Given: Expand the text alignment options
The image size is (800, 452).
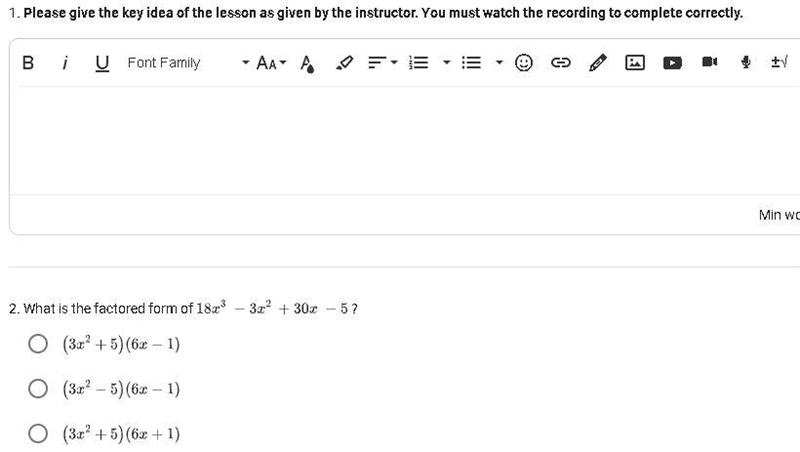Looking at the screenshot, I should pyautogui.click(x=383, y=63).
